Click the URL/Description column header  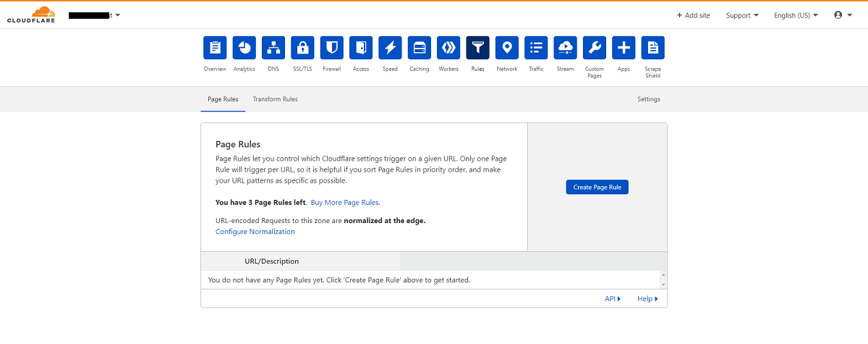pos(271,261)
